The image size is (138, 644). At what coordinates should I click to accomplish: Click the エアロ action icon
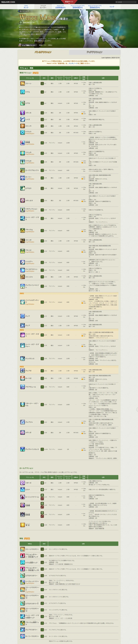click(23, 103)
